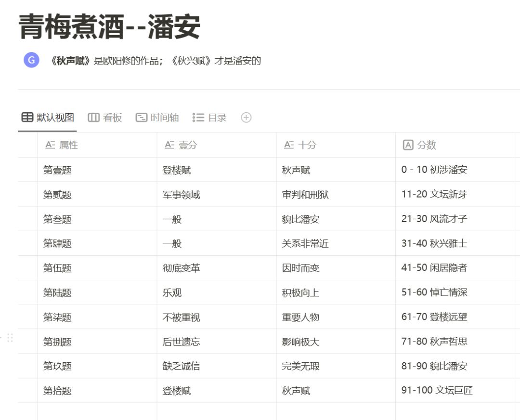
Task: Click 秋声赋 in the 第壹题 row
Action: [336, 170]
